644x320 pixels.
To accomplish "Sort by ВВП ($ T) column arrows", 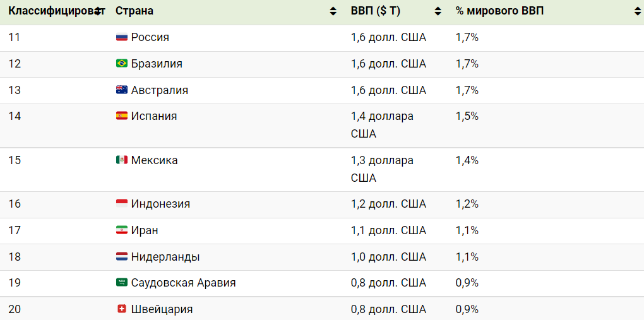I will pos(438,11).
